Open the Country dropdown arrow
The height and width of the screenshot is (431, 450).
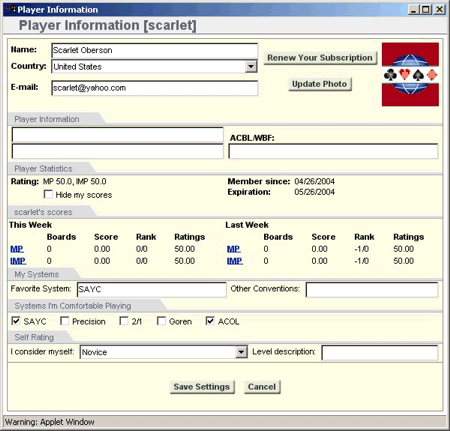[x=251, y=66]
